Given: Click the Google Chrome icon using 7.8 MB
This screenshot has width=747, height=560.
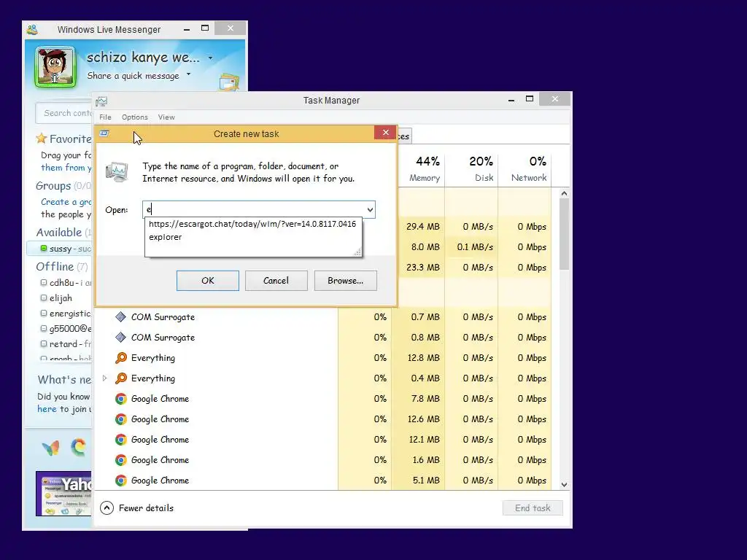Looking at the screenshot, I should click(x=121, y=399).
